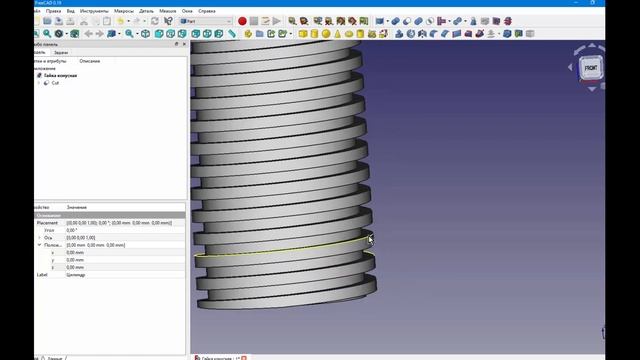
Task: Click the Cut scissors icon
Action: pos(84,21)
